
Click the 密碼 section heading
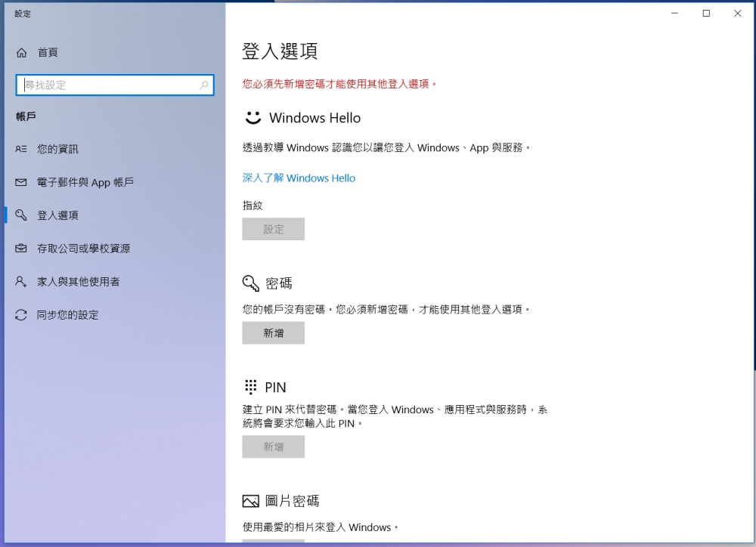point(279,283)
